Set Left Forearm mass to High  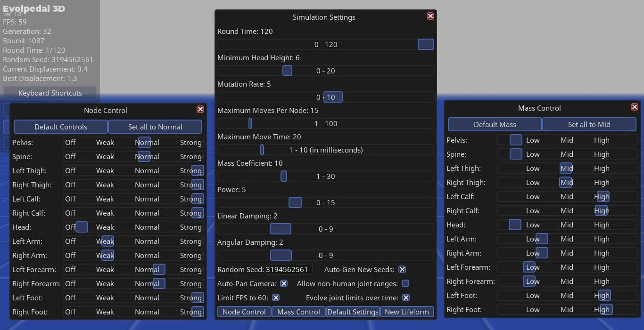(602, 267)
